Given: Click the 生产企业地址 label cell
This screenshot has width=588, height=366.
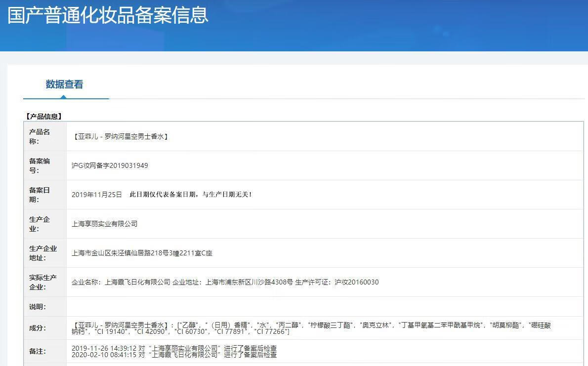Looking at the screenshot, I should point(45,253).
